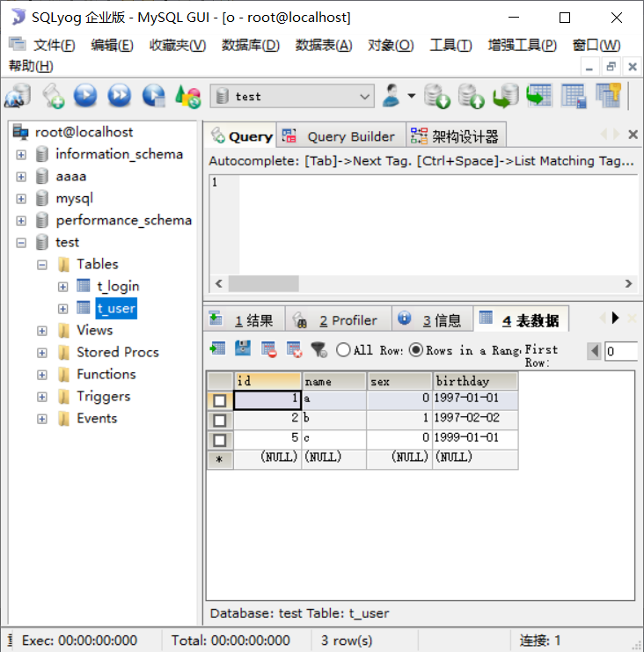This screenshot has height=652, width=644.
Task: Collapse the test database node
Action: click(21, 243)
